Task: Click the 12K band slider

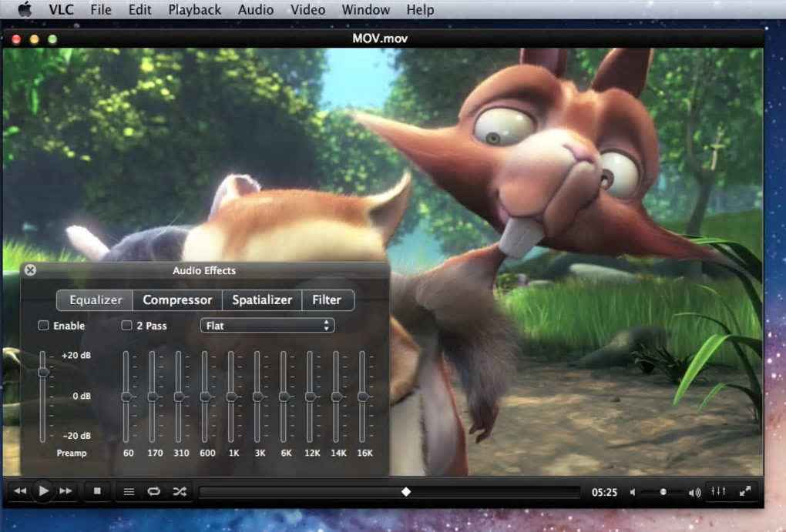Action: click(311, 396)
